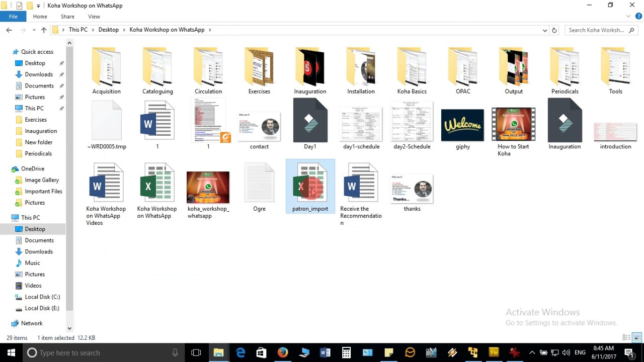644x362 pixels.
Task: Open the Tools folder
Action: pyautogui.click(x=615, y=70)
